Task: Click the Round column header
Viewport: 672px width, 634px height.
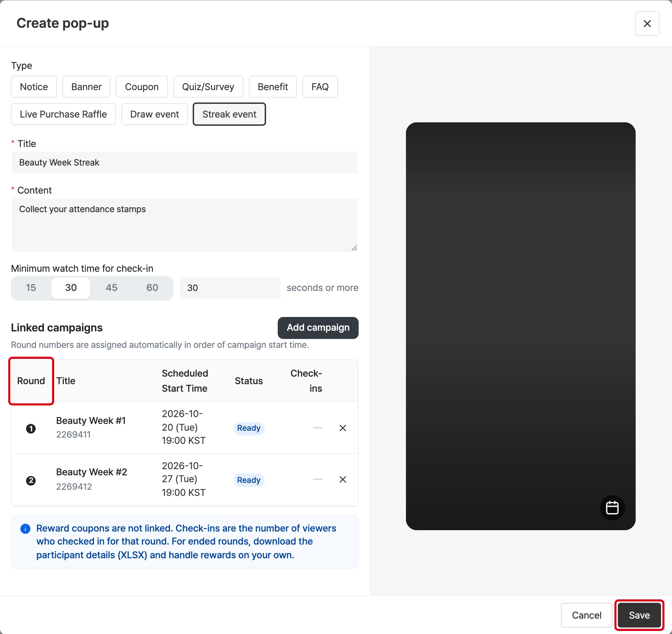Action: click(31, 381)
